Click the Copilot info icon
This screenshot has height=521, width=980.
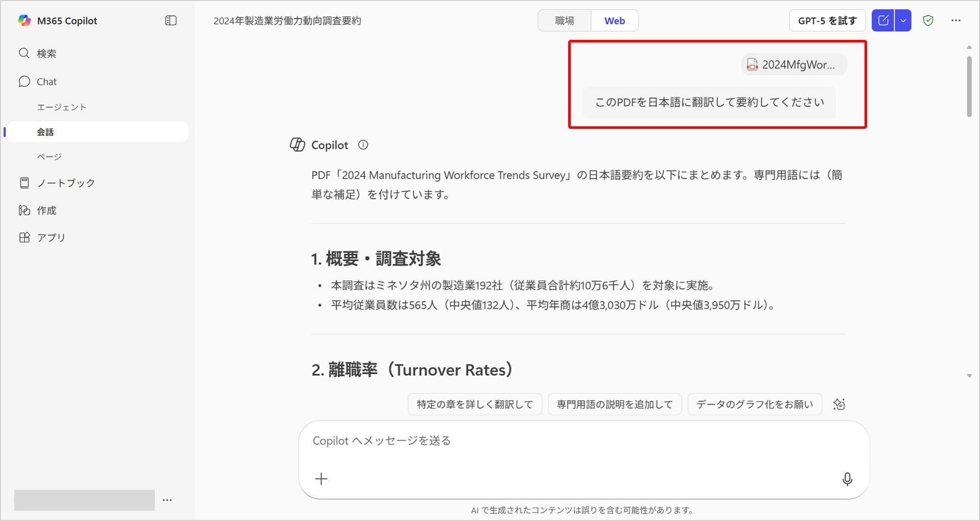[363, 145]
